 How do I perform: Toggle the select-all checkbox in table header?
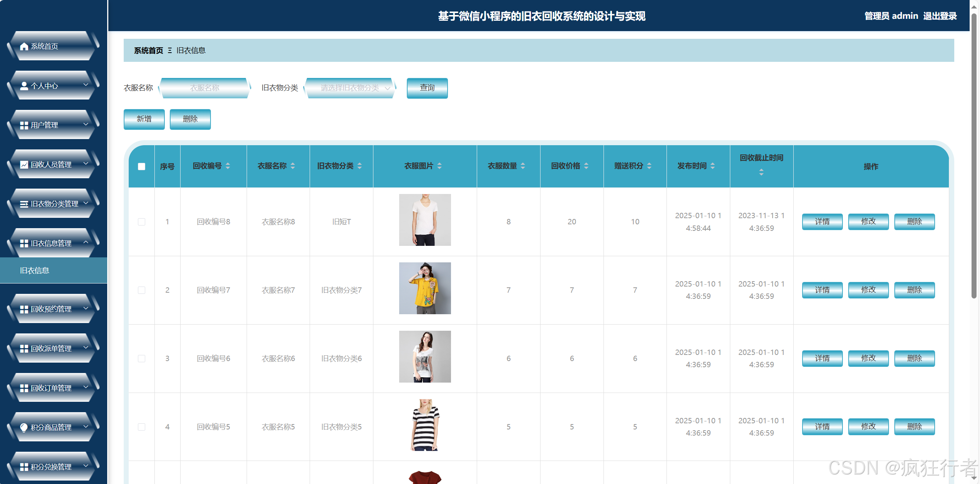141,166
